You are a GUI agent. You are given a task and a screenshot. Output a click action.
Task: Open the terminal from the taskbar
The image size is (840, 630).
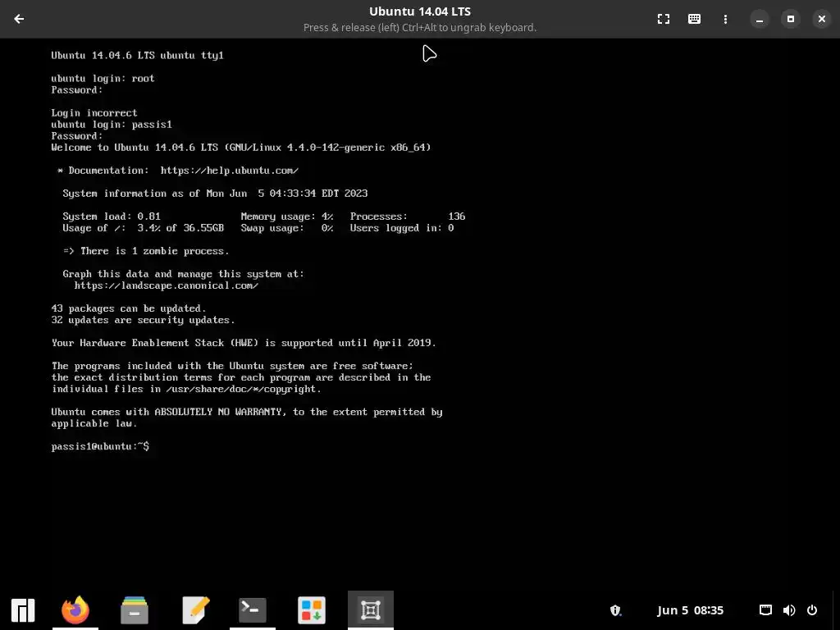click(253, 610)
